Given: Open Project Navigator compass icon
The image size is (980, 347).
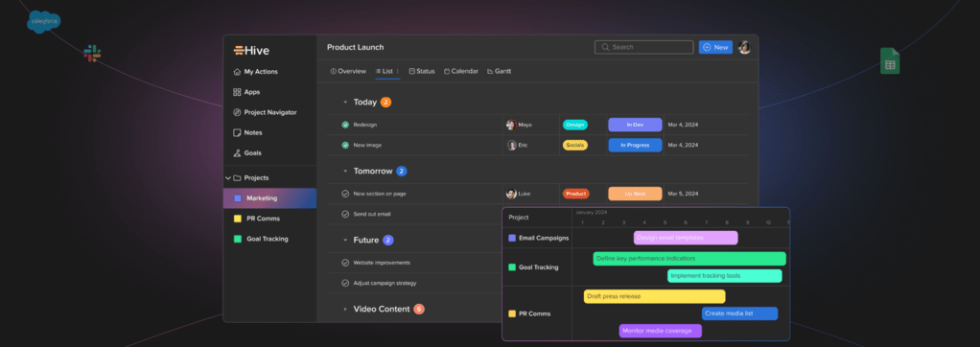Looking at the screenshot, I should tap(237, 112).
